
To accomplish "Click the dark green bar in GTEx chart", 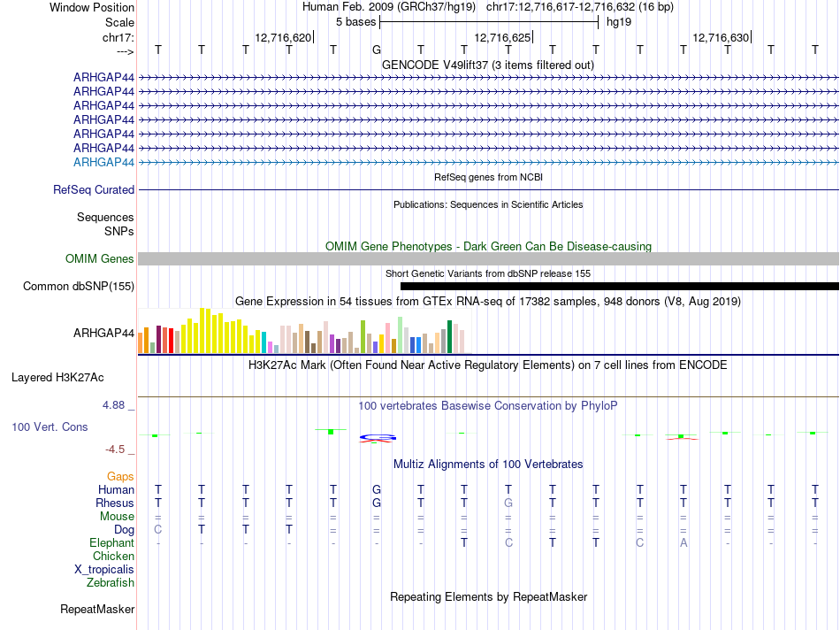I will point(449,337).
